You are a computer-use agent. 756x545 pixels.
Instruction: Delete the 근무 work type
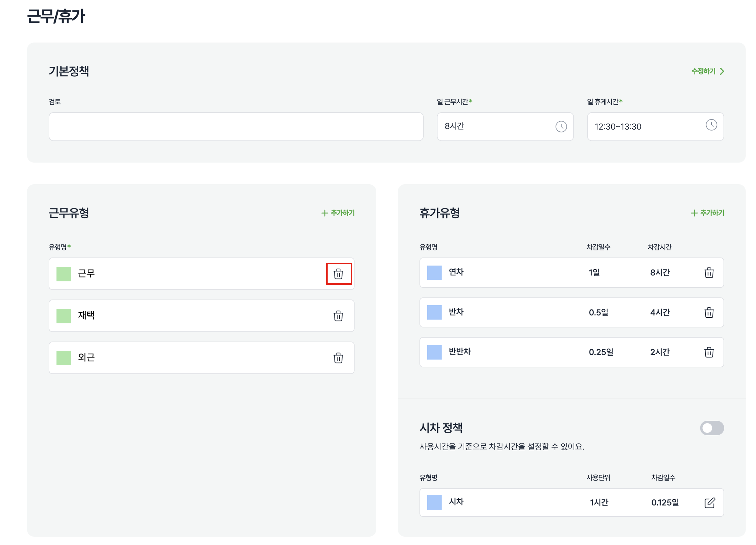pos(338,274)
